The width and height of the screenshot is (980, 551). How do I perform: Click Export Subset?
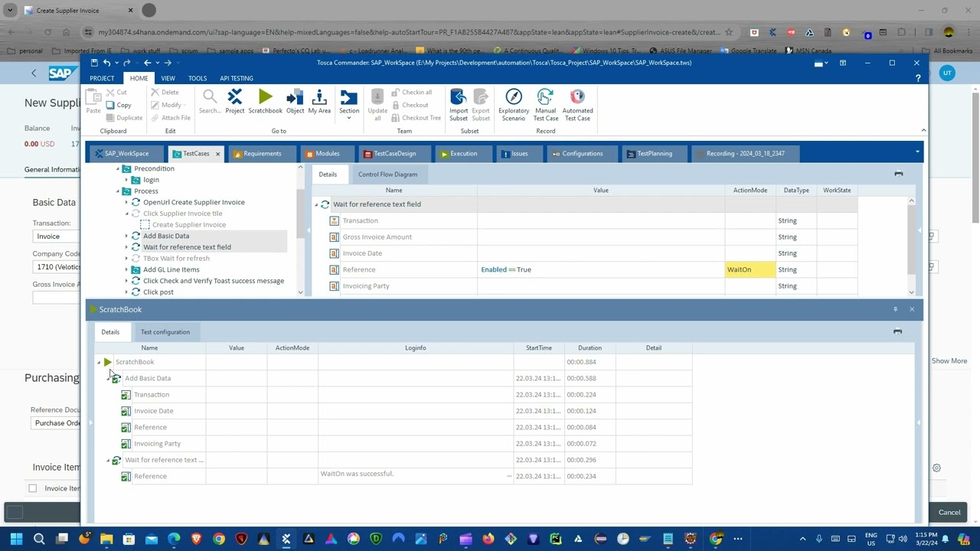point(481,105)
